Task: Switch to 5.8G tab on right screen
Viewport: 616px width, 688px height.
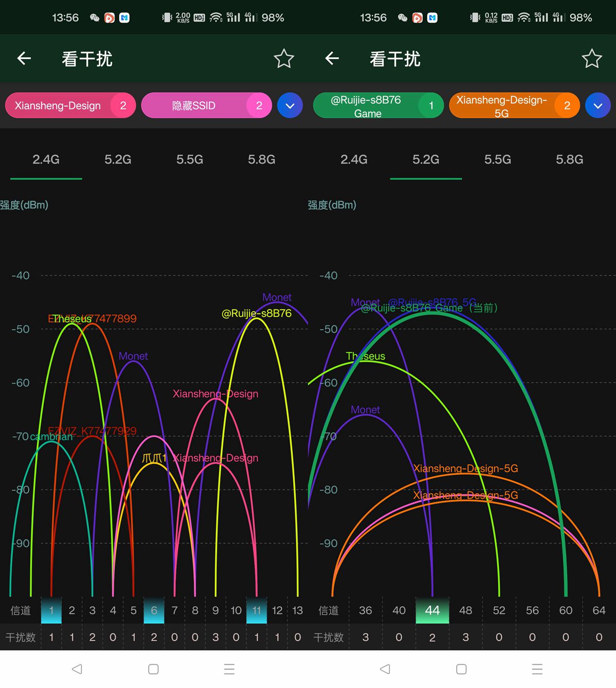Action: tap(569, 159)
